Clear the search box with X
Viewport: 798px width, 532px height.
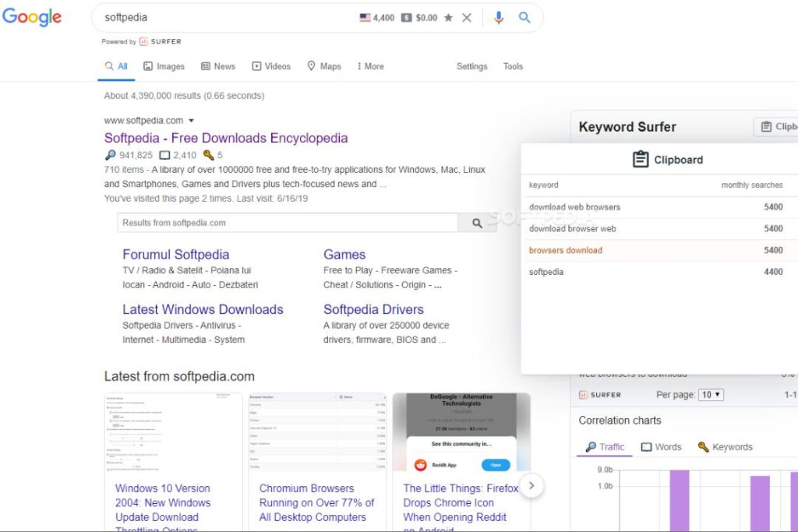click(467, 17)
